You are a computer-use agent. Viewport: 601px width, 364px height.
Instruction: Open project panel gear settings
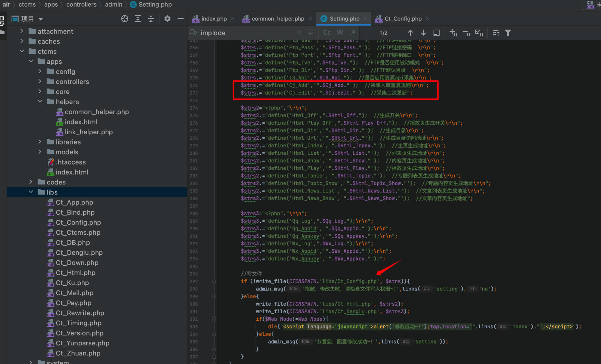(x=167, y=19)
